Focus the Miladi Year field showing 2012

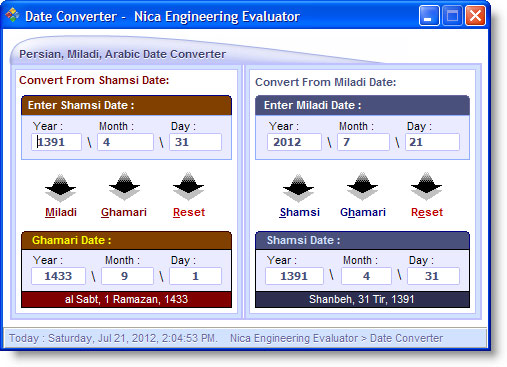(x=294, y=142)
